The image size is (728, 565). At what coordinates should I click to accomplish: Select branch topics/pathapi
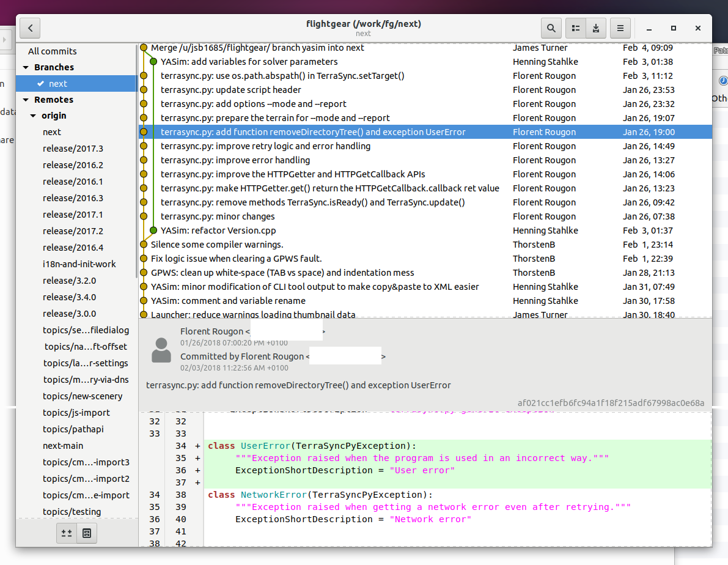[x=77, y=429]
